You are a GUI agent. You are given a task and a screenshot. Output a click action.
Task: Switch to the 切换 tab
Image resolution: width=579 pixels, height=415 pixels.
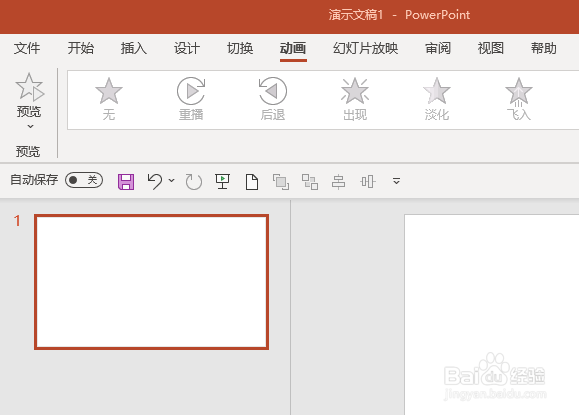coord(240,48)
